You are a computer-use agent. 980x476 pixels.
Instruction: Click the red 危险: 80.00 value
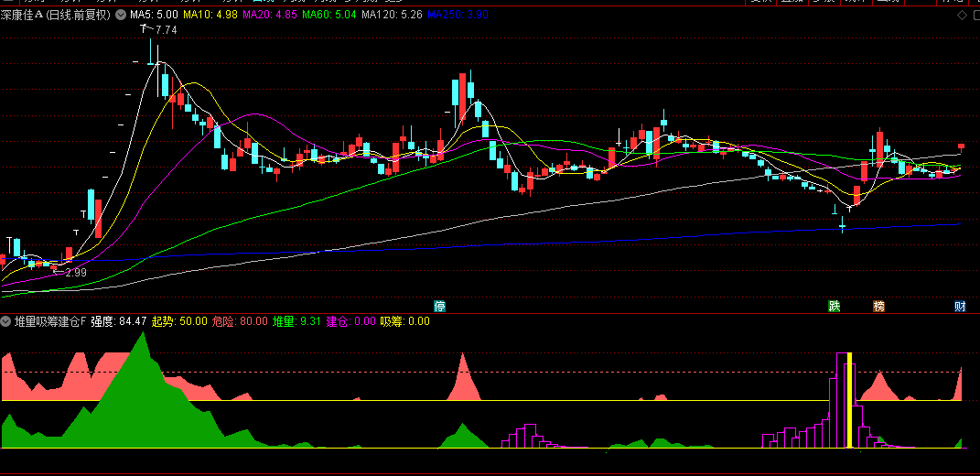click(240, 321)
